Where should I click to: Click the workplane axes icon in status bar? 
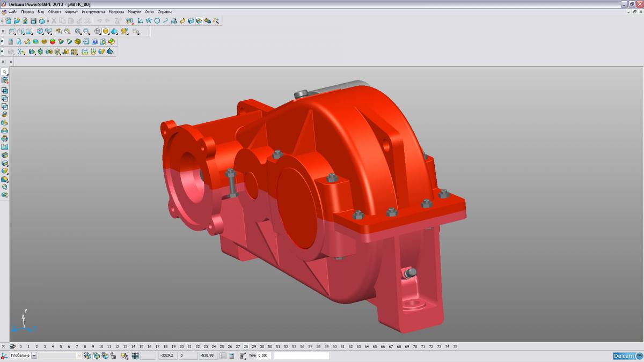click(x=3, y=356)
